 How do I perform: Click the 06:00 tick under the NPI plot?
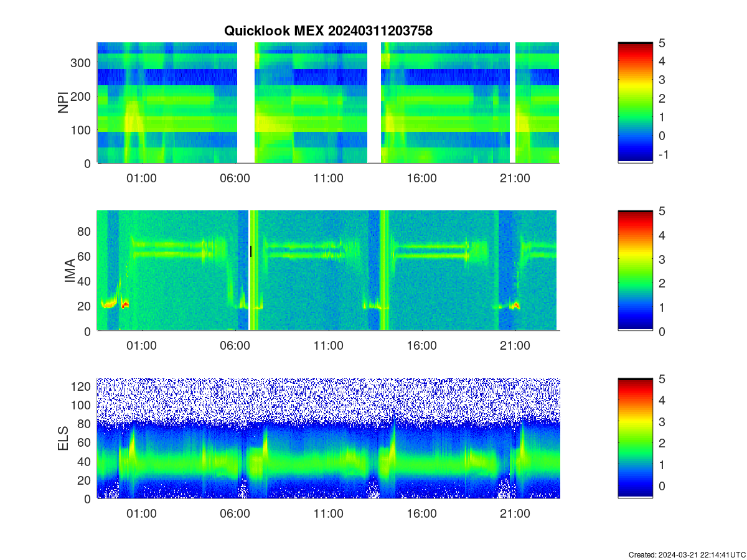pos(235,178)
